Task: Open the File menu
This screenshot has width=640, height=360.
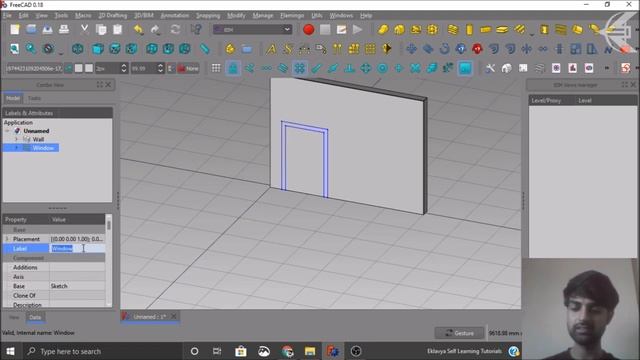Action: [7, 16]
